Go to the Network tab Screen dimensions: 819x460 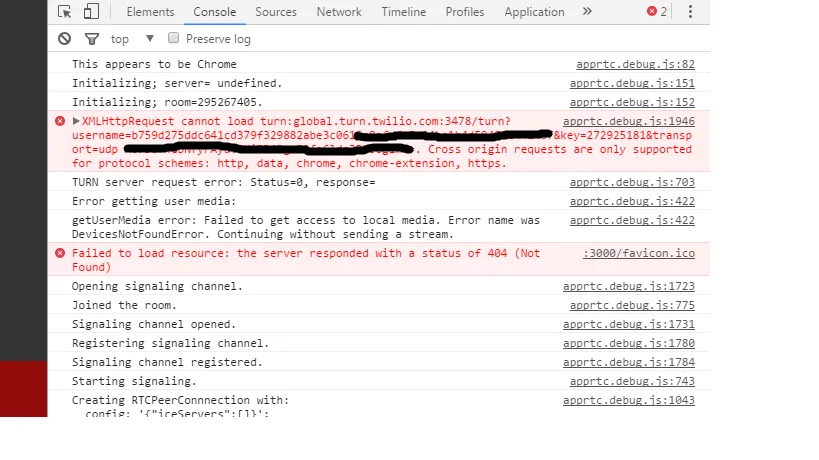click(x=339, y=11)
